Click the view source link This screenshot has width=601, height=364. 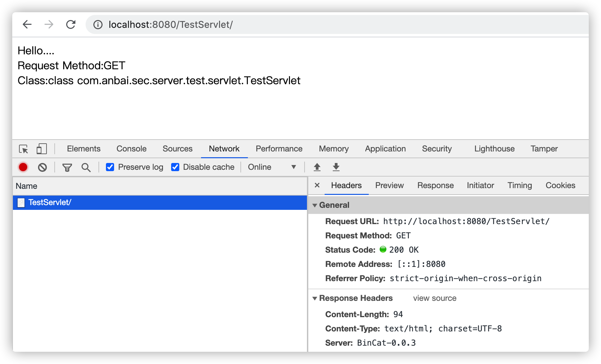[435, 298]
